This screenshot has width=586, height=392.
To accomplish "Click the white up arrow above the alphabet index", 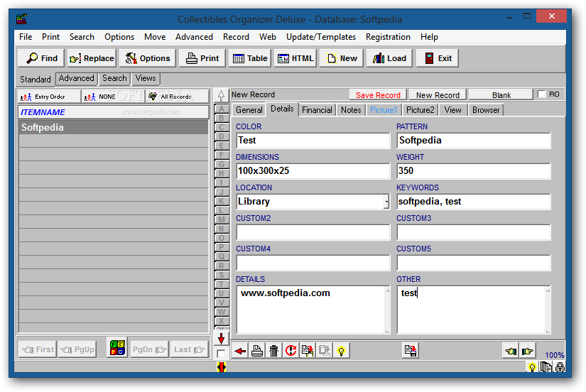I will (221, 96).
